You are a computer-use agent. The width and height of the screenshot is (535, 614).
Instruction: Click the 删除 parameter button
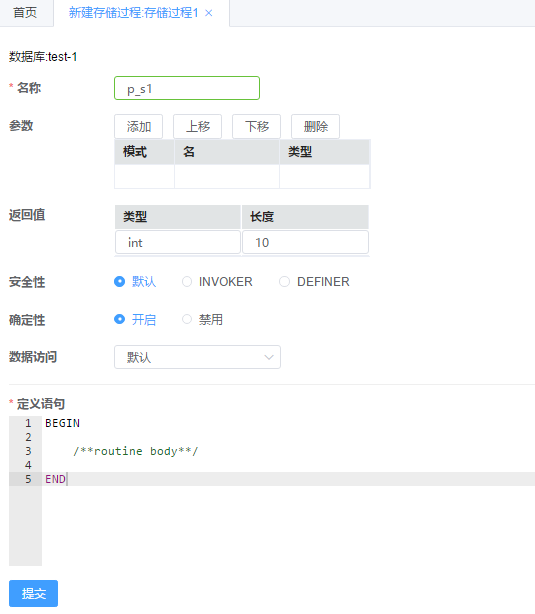315,126
